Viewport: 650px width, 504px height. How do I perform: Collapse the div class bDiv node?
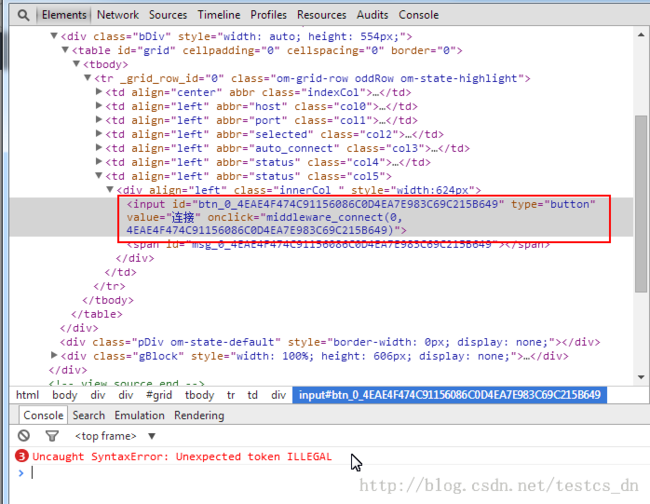point(54,36)
